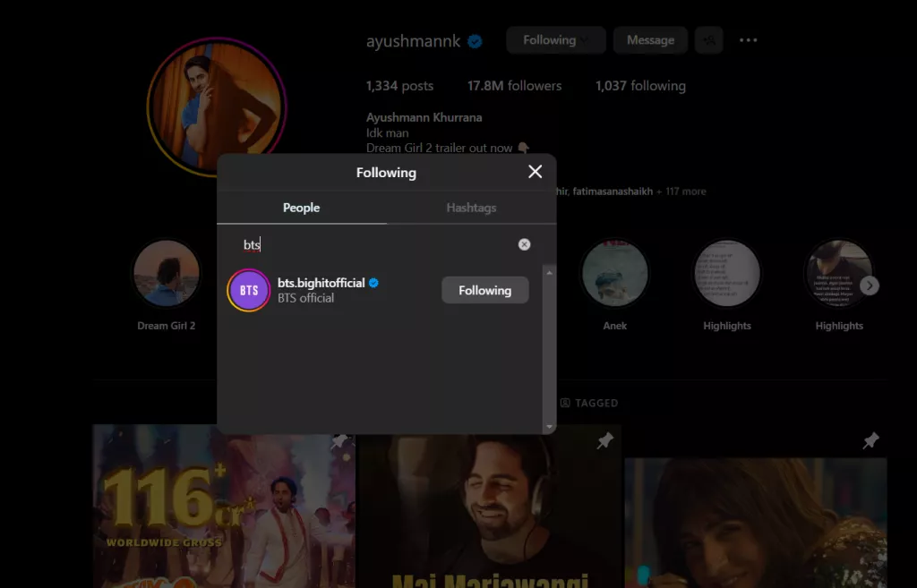
Task: Open the suggested similar accounts icon
Action: coord(708,40)
